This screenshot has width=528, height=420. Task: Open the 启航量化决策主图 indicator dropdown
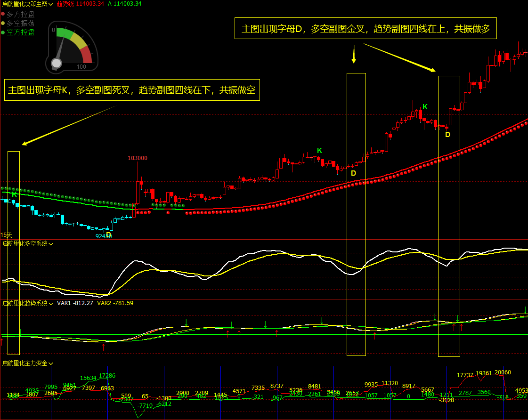tap(51, 4)
